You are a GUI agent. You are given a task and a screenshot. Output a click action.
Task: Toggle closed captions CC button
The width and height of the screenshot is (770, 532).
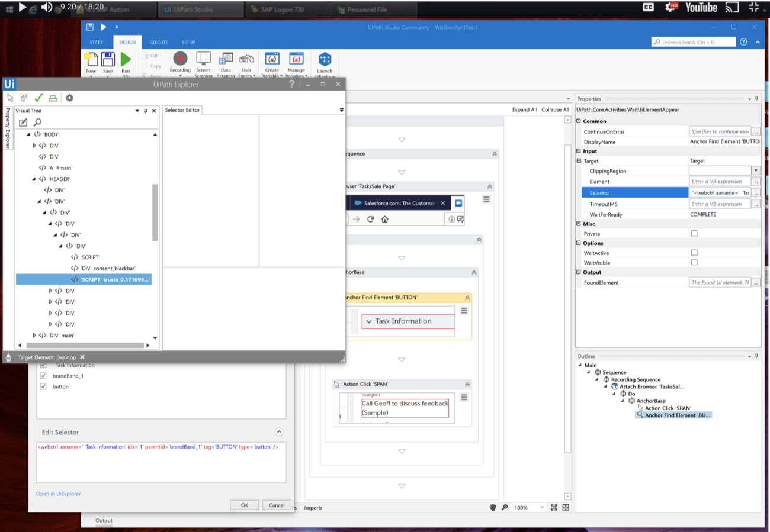click(x=649, y=8)
